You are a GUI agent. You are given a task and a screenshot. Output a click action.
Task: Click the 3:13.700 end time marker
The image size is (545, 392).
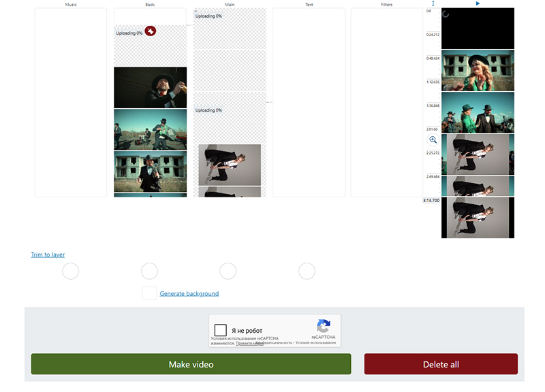431,201
